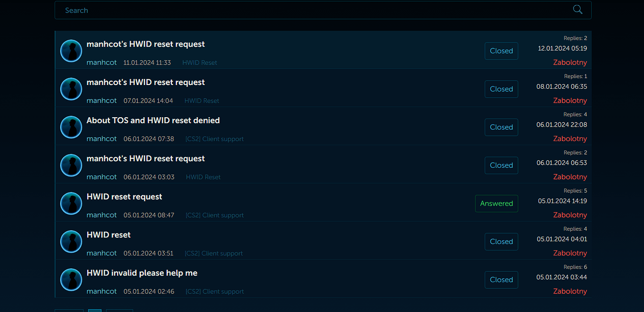This screenshot has width=644, height=312.
Task: Open thread titled 'HWID reset'
Action: tap(109, 235)
